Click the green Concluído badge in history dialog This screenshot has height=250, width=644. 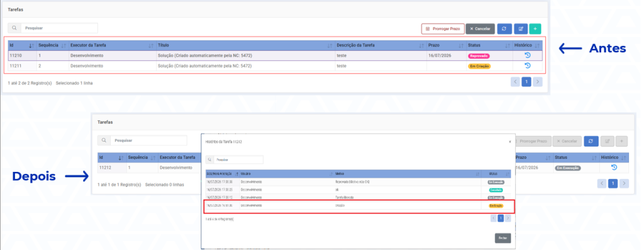[496, 190]
